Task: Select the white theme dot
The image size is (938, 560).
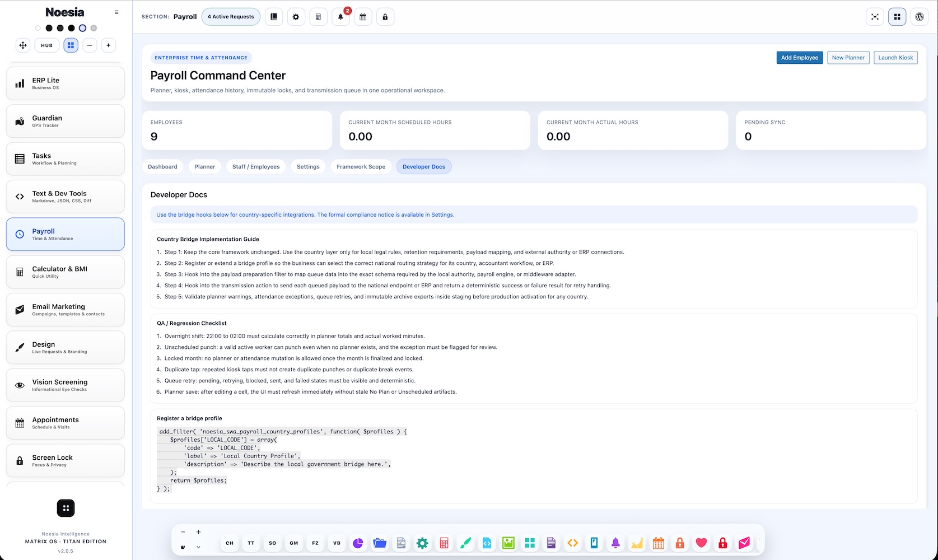Action: pos(38,28)
